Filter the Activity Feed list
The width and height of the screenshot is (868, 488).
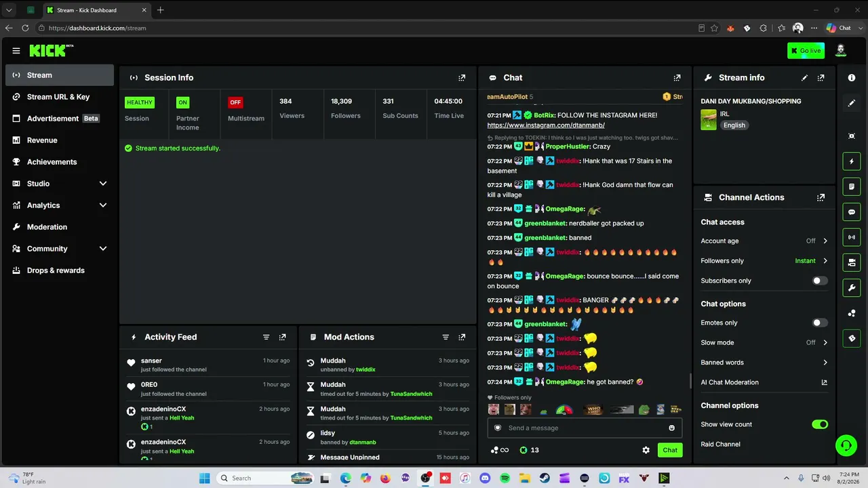(x=266, y=337)
